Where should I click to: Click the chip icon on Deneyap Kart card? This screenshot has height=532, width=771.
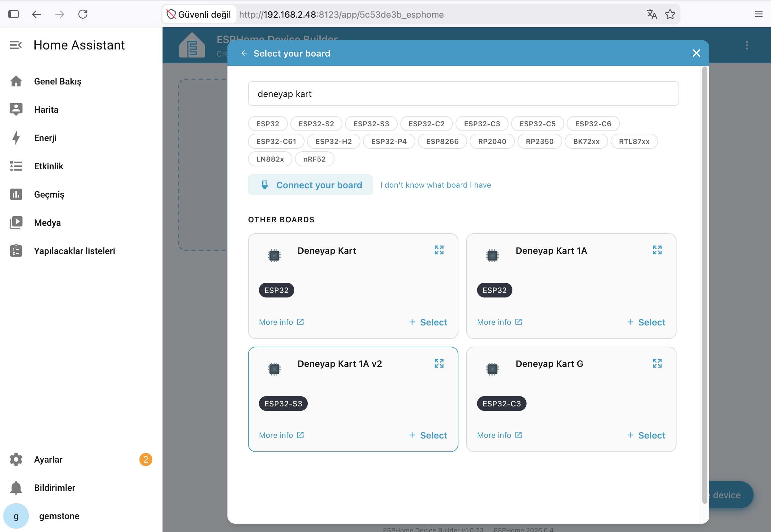(x=274, y=256)
